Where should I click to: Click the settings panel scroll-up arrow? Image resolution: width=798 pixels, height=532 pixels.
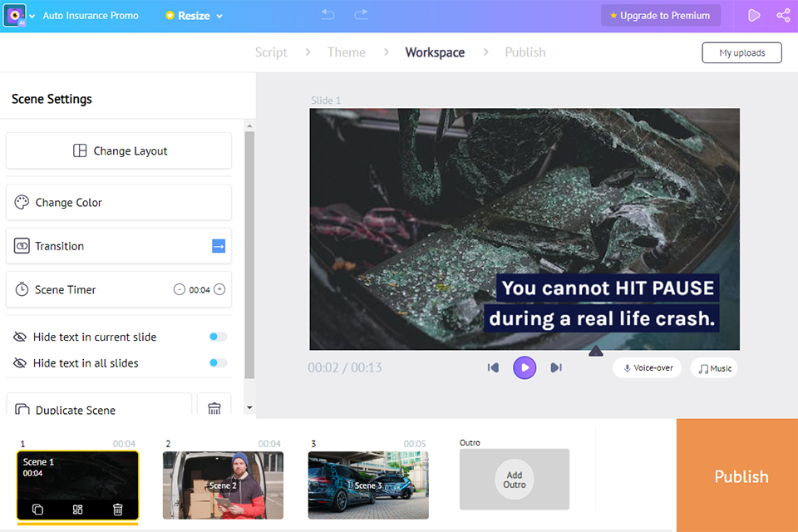coord(249,126)
